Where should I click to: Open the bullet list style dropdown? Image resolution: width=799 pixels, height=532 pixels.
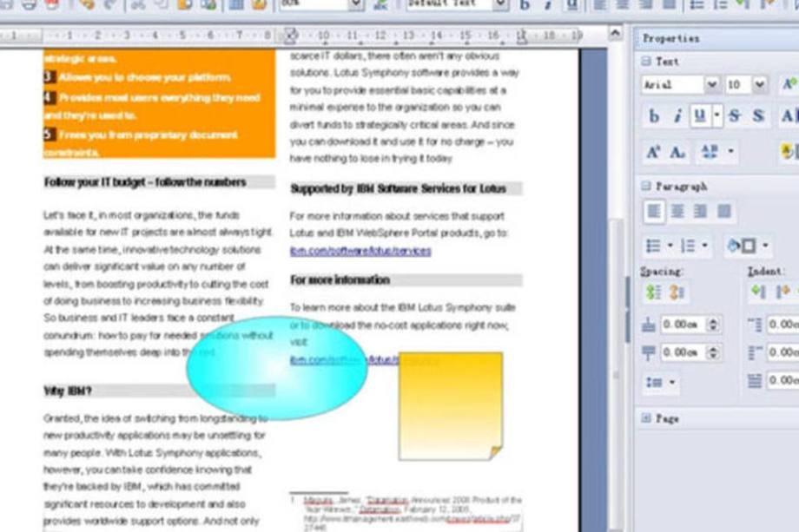pos(670,246)
